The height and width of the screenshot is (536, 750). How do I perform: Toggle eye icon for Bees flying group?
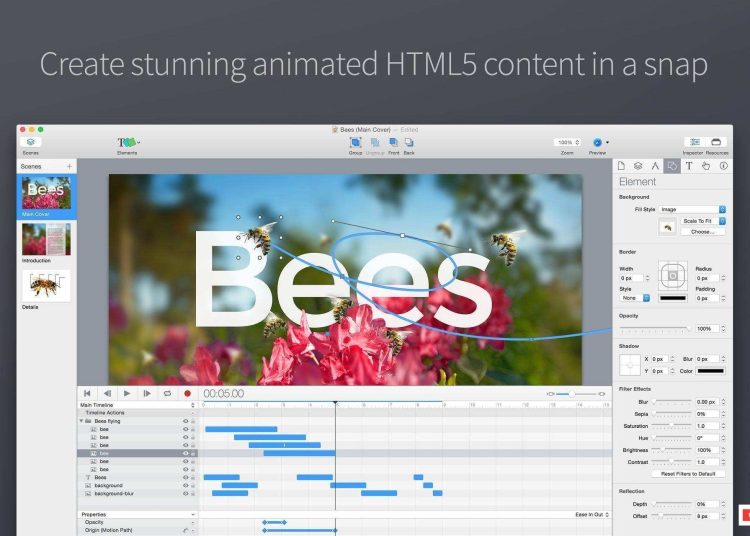click(185, 422)
